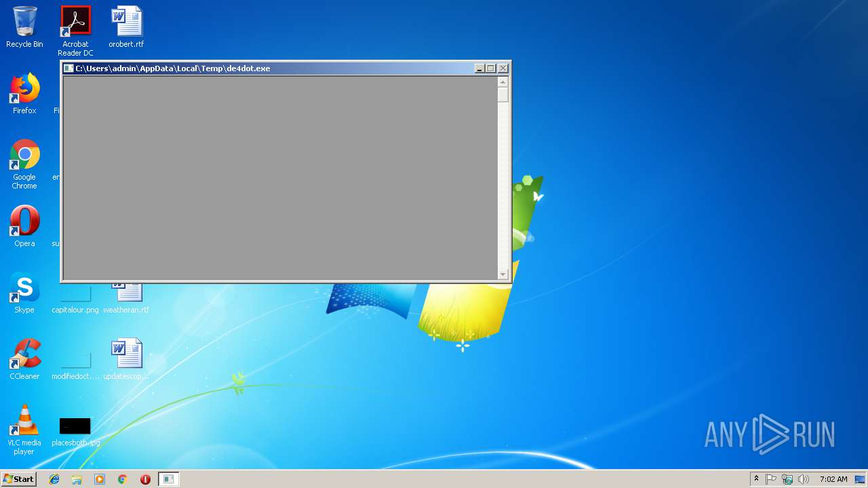Launch VLC media player shortcut
Screen dimensions: 868x488
[24, 430]
